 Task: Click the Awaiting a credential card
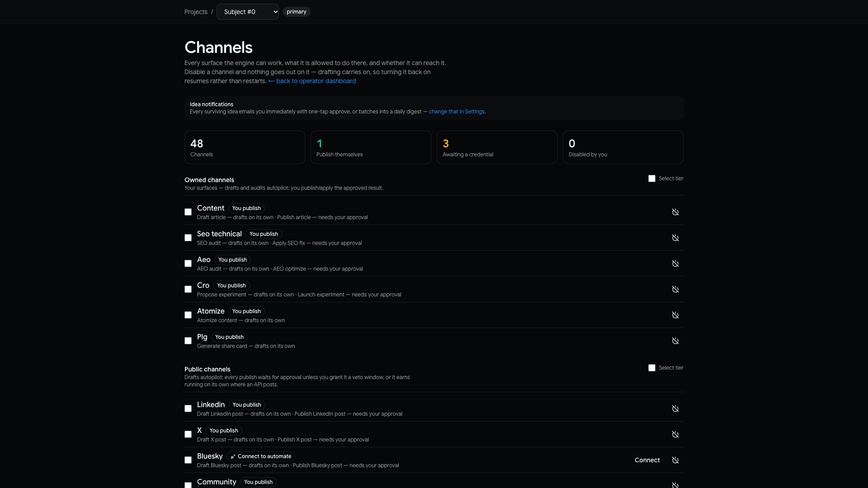497,147
